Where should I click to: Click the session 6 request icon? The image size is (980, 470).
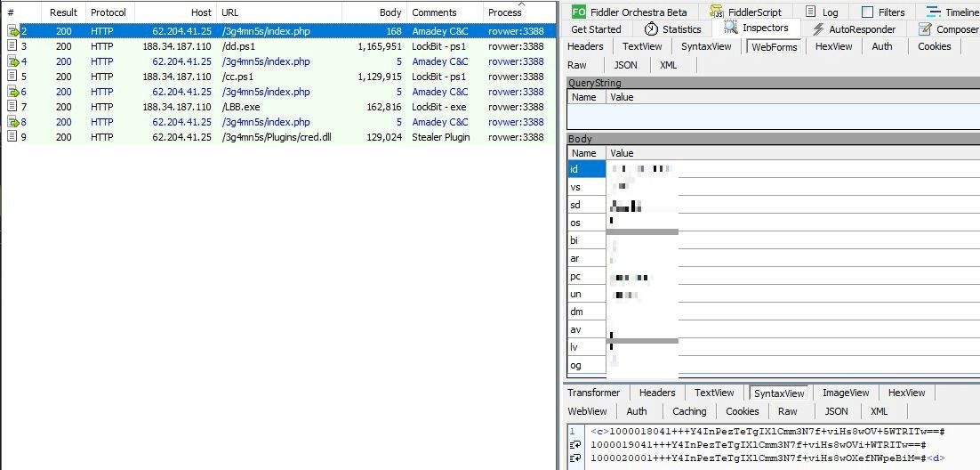tap(12, 92)
